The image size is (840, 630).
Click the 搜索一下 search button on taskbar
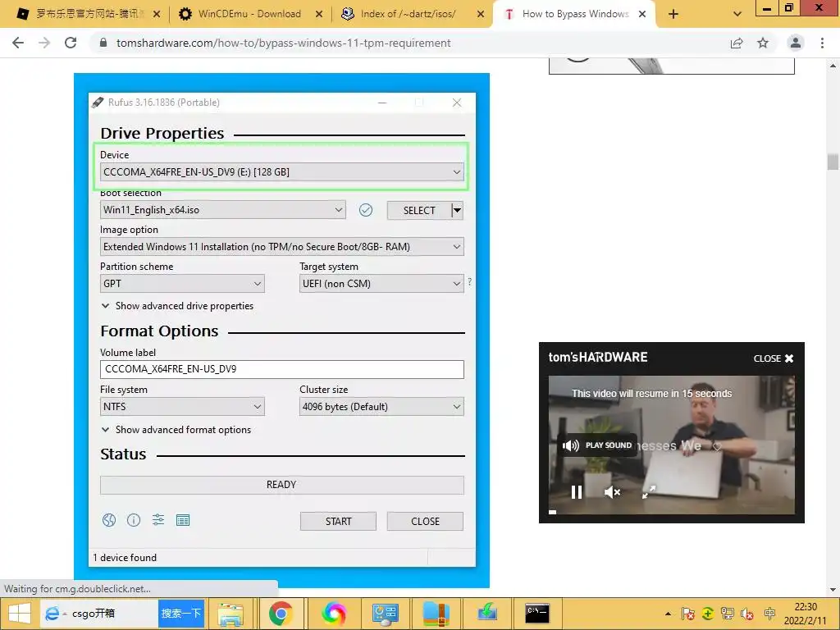tap(181, 614)
